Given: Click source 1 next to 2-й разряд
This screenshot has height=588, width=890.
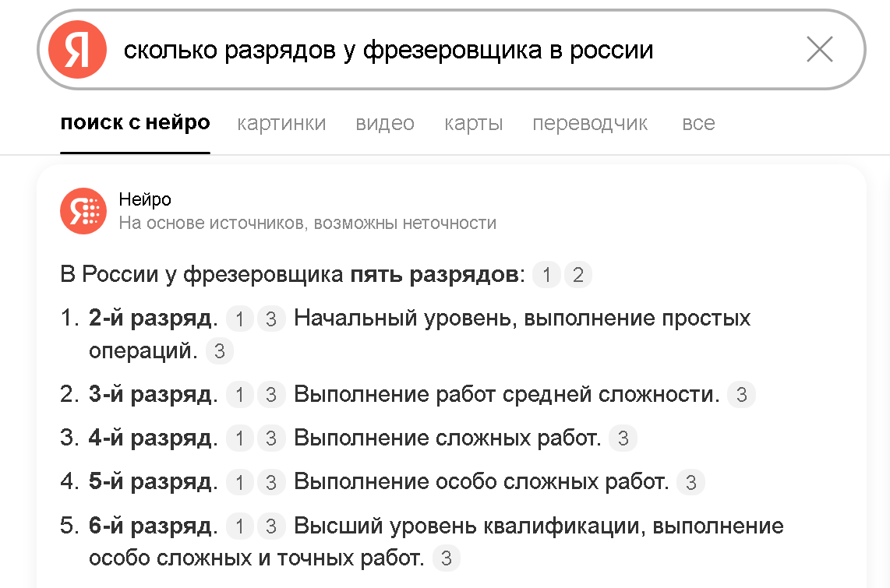Looking at the screenshot, I should click(240, 319).
